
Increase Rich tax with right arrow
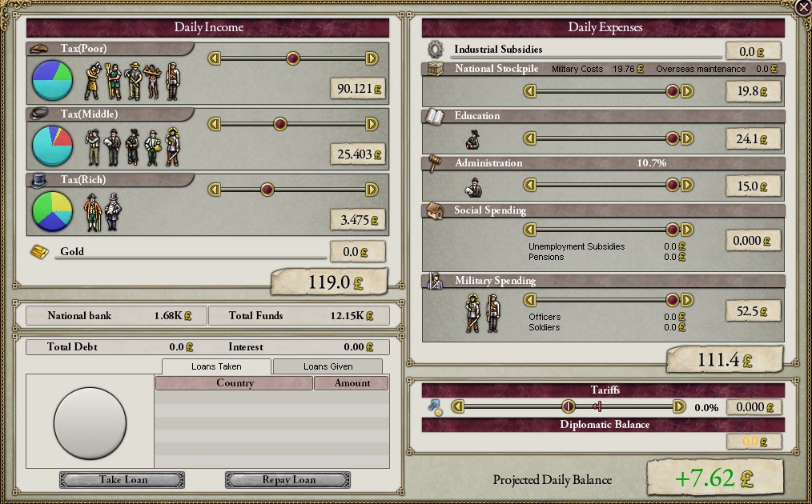coord(372,190)
